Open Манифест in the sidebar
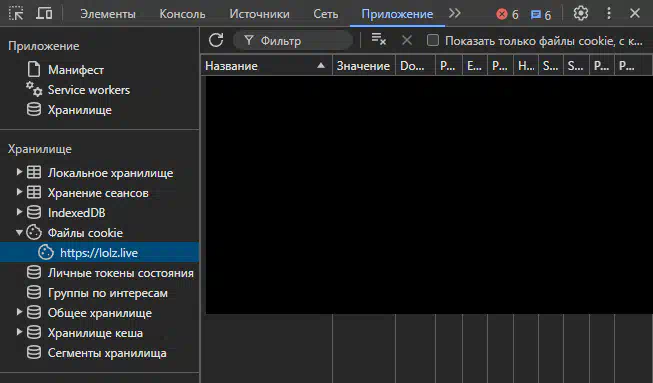The width and height of the screenshot is (653, 383). point(76,70)
